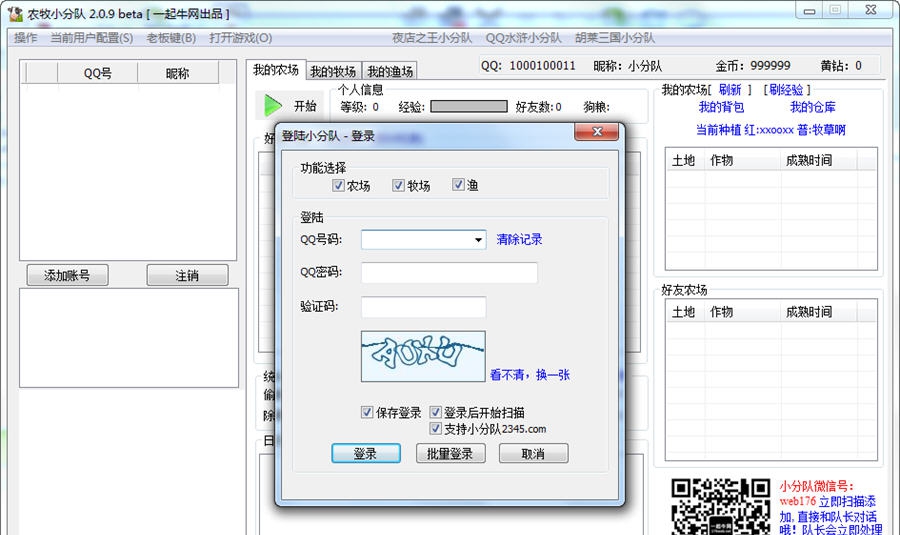The image size is (900, 535).
Task: Click the WeChat QR code image
Action: click(x=720, y=507)
